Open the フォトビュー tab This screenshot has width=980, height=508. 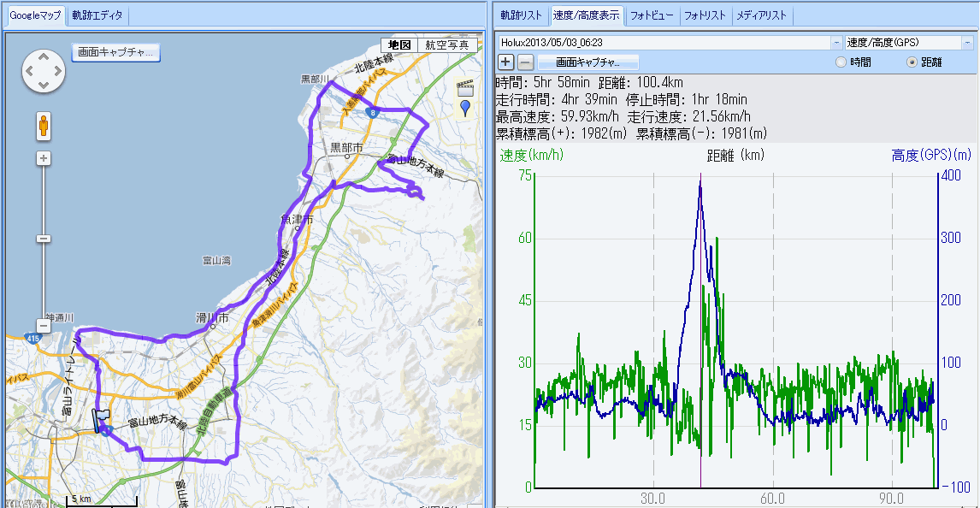tap(652, 15)
